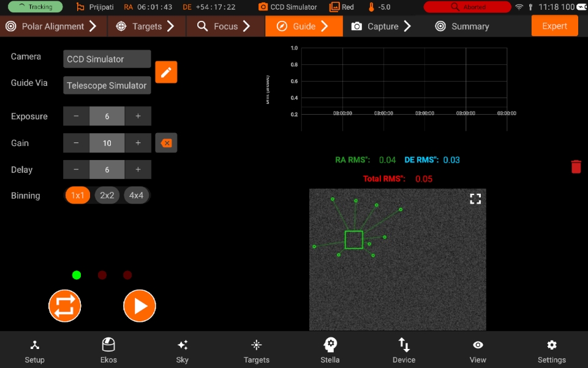Select 4x4 binning
Viewport: 588px width, 368px height.
pos(136,195)
